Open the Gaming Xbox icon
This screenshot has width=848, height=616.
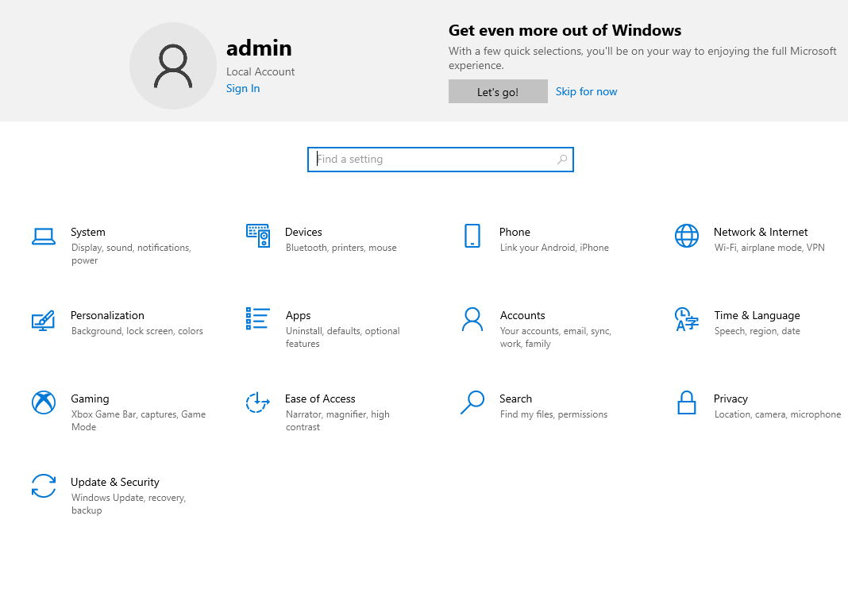[x=44, y=402]
